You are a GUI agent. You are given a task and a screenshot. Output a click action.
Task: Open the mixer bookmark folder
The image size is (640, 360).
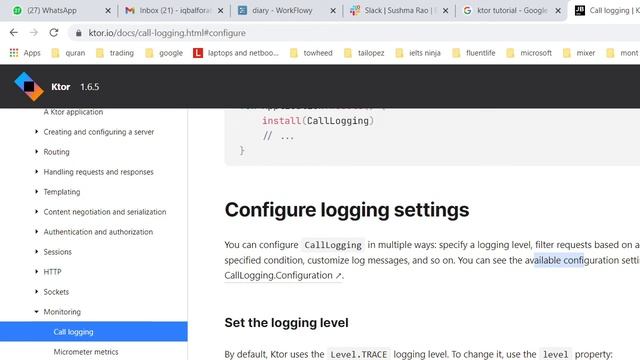coord(579,53)
